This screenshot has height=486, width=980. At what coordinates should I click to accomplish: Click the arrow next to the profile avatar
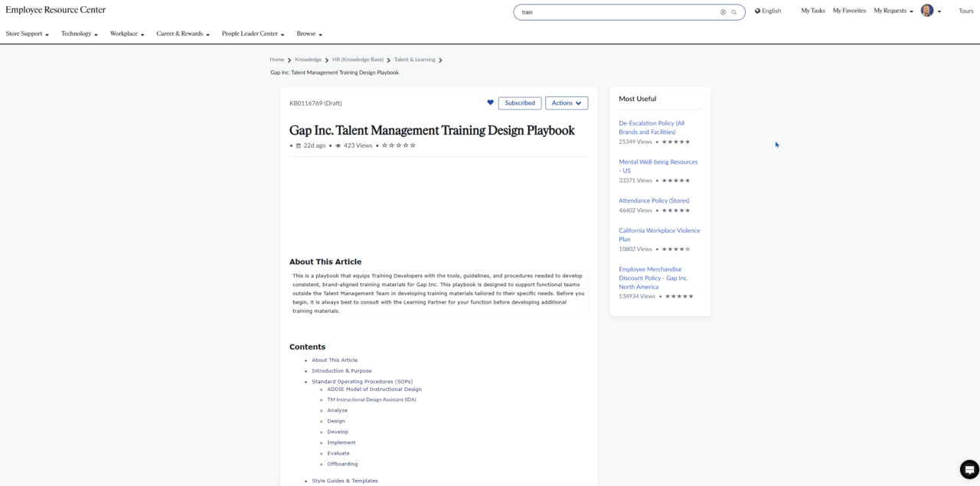pos(939,11)
